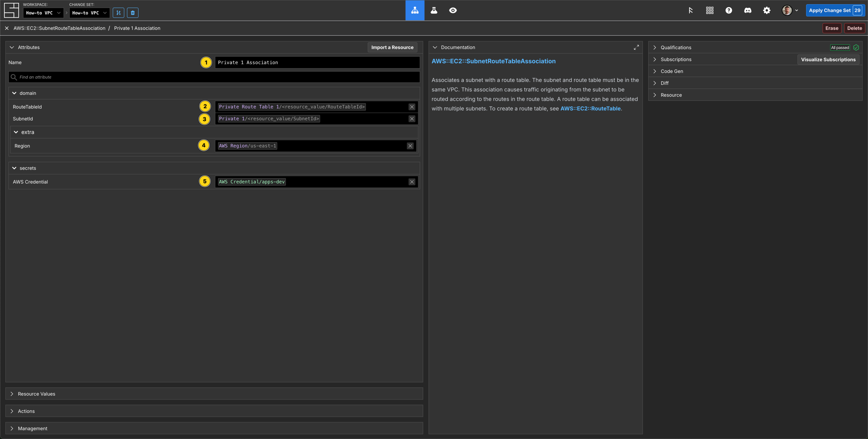Click the create change set branch icon

tap(118, 13)
